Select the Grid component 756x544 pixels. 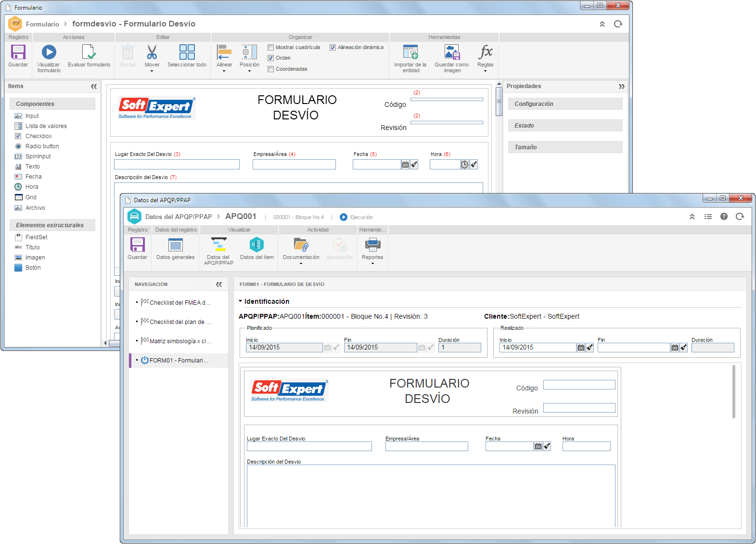pyautogui.click(x=26, y=197)
